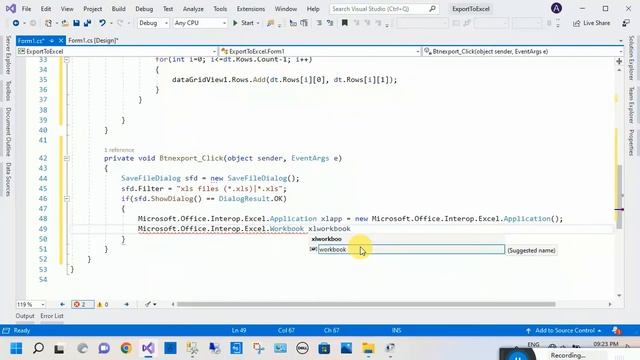Click the magnifier icon in Visual Studio search
Screen dimensions: 640x360
click(432, 9)
